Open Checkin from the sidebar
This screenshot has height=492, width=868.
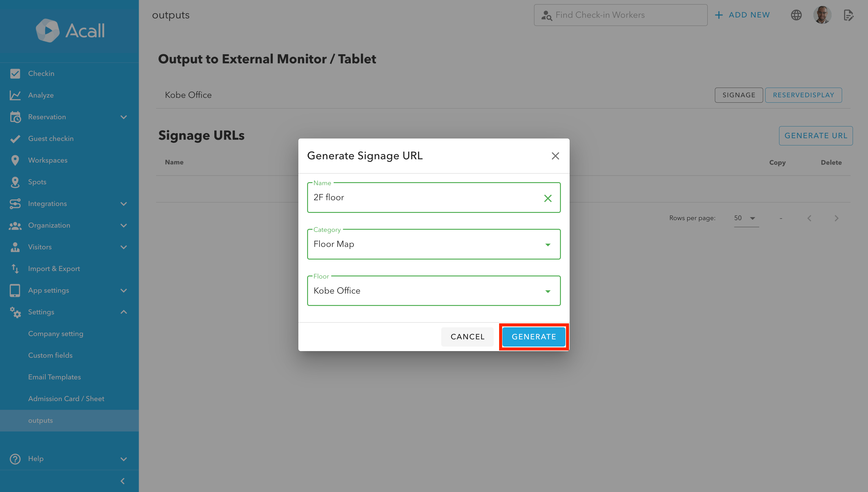(x=41, y=73)
